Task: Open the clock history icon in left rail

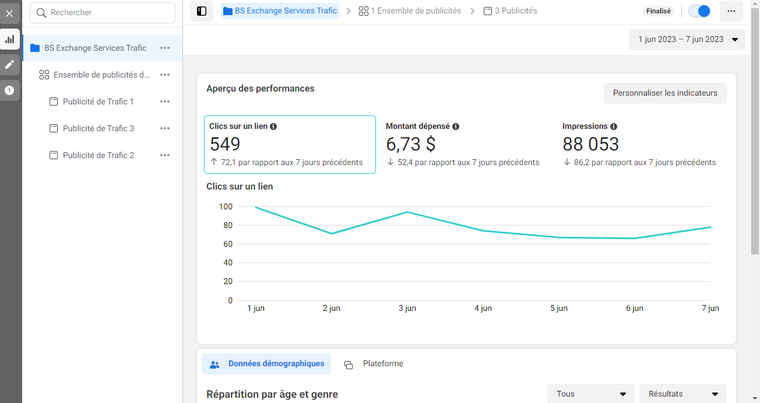Action: pyautogui.click(x=10, y=90)
